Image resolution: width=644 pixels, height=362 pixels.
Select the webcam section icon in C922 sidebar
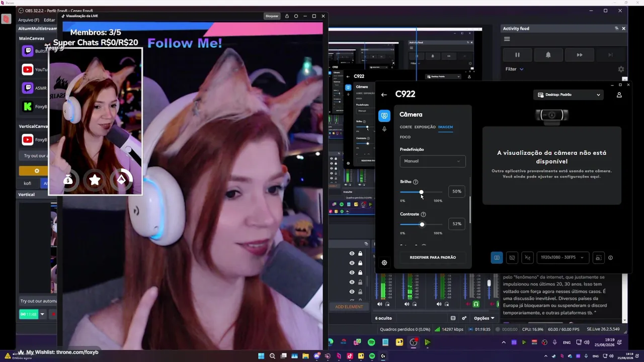pyautogui.click(x=384, y=116)
